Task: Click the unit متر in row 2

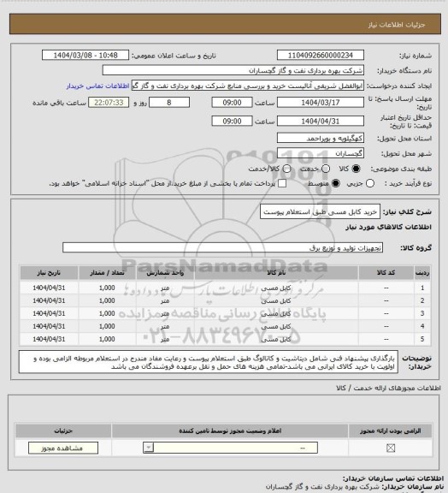Action: pyautogui.click(x=165, y=301)
